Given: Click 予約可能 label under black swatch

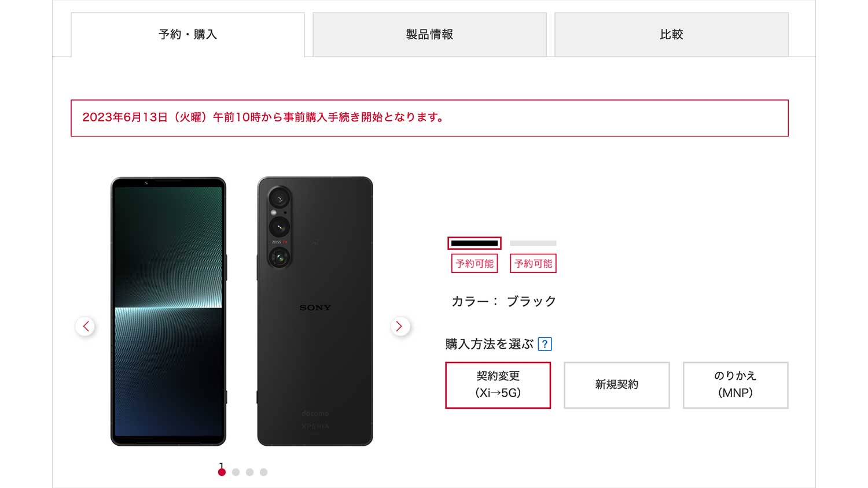Looking at the screenshot, I should click(475, 264).
